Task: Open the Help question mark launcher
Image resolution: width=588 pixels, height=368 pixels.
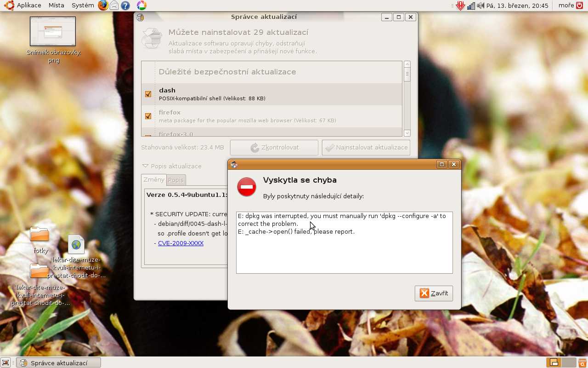Action: click(124, 6)
